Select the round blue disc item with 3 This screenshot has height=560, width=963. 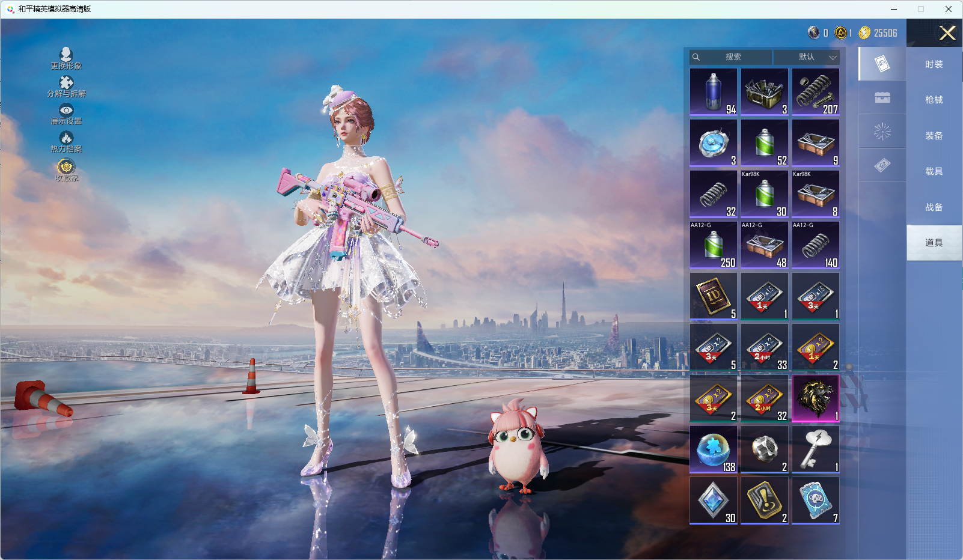(x=714, y=143)
